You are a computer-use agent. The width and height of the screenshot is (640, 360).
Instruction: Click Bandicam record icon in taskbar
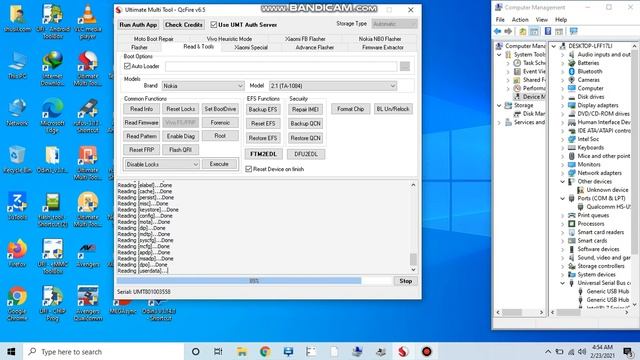pos(427,351)
